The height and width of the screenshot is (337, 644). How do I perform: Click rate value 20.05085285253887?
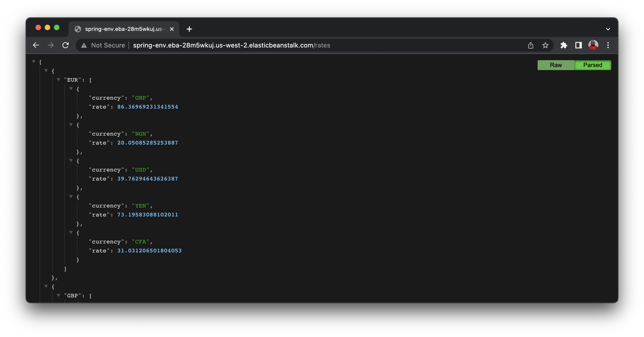pos(147,143)
